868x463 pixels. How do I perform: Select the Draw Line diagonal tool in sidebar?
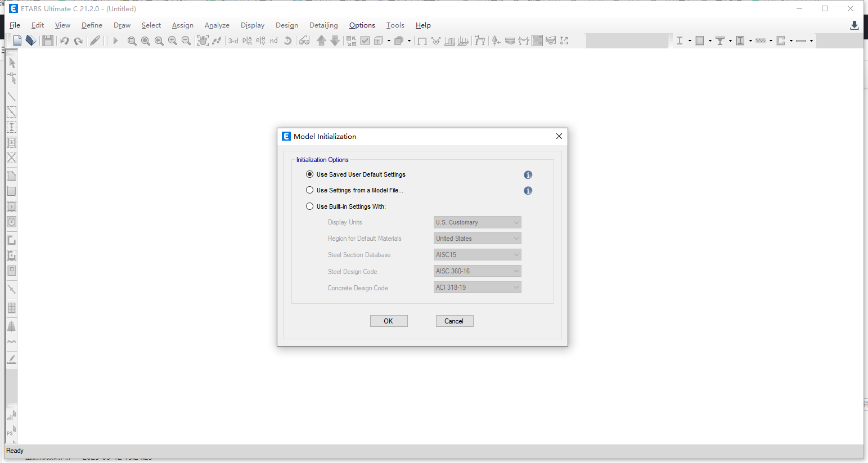pos(12,97)
